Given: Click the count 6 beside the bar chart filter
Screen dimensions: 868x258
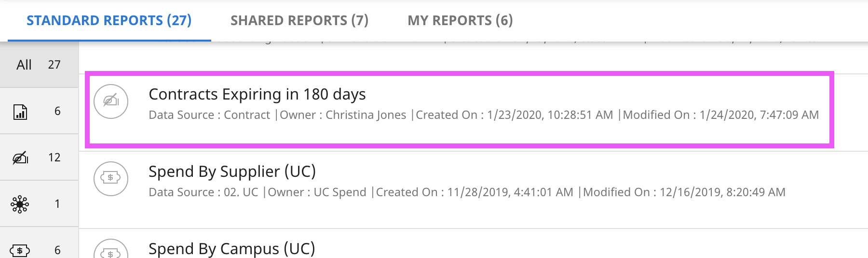Looking at the screenshot, I should point(57,111).
